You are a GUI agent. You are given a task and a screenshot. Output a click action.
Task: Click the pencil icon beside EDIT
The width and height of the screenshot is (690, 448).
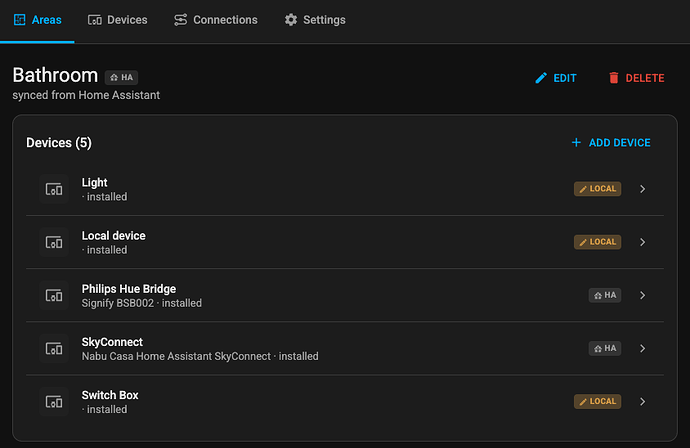point(541,78)
